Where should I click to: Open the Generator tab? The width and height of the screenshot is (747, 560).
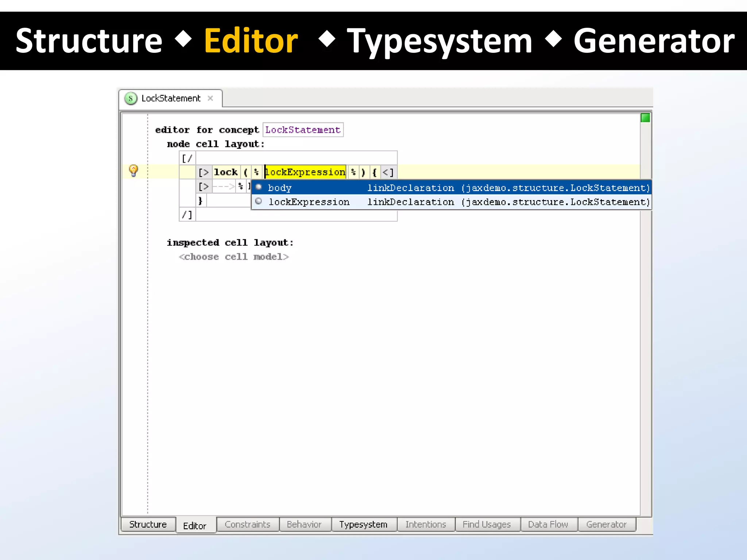(x=606, y=524)
